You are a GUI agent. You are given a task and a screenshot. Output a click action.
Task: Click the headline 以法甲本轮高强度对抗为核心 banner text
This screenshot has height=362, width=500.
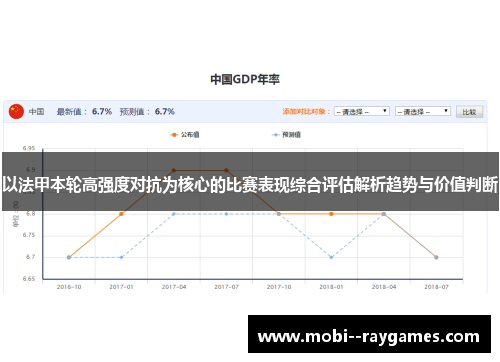(x=250, y=185)
